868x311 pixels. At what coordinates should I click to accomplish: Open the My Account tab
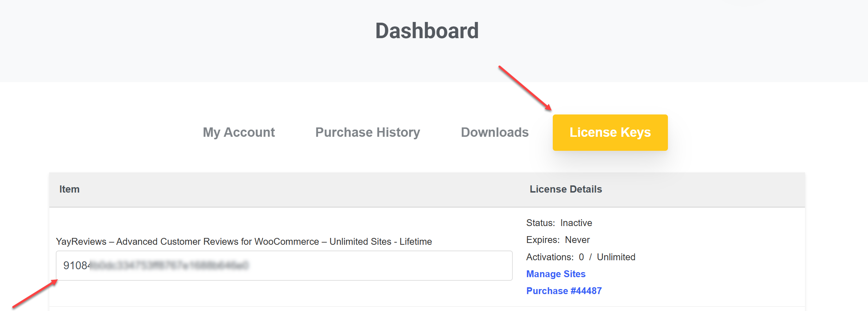(x=239, y=132)
